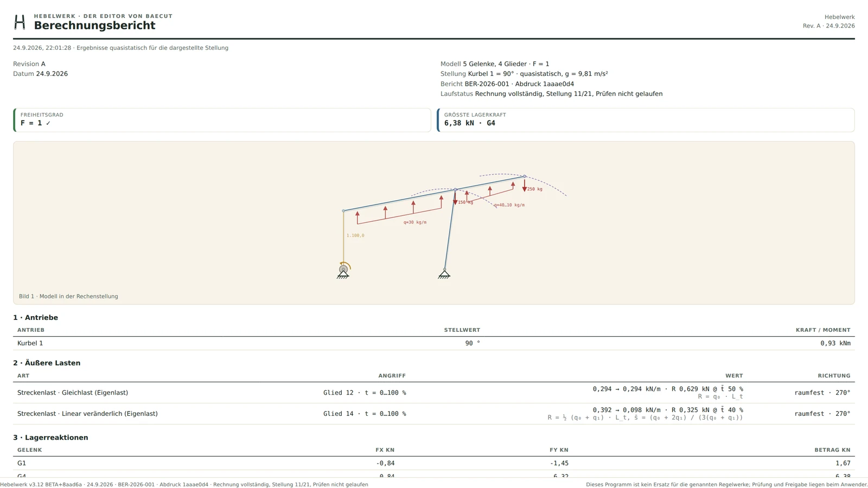
Task: Click the Laufstatus Rechnung vollständig line
Action: tap(551, 94)
